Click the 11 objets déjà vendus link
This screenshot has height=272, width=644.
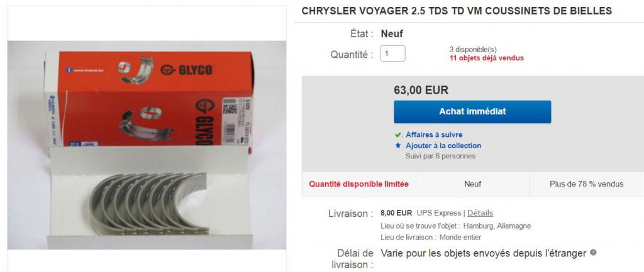487,58
